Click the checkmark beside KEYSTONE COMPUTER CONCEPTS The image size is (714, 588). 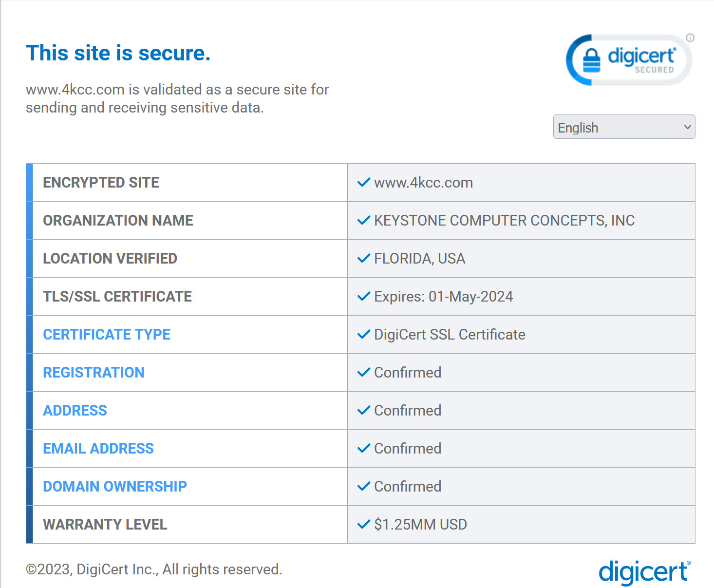364,221
